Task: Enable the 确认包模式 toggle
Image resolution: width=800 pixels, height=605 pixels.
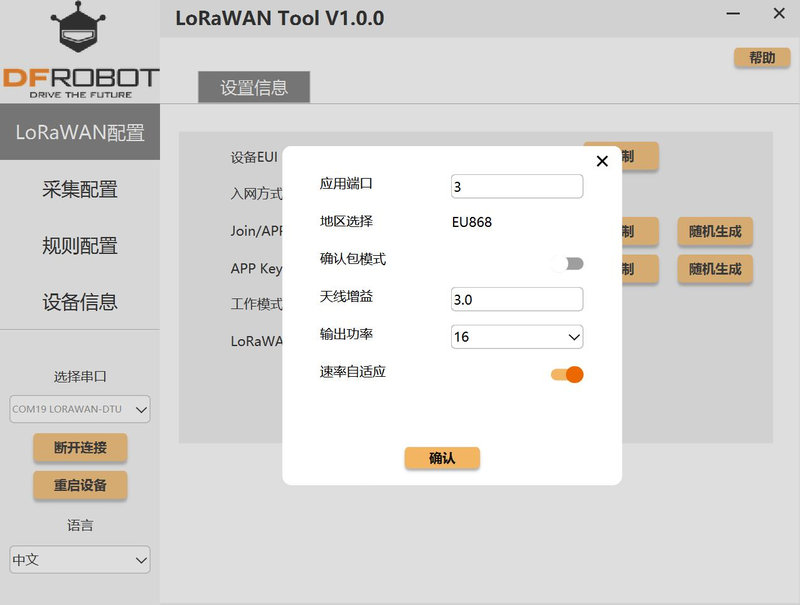Action: pyautogui.click(x=567, y=263)
